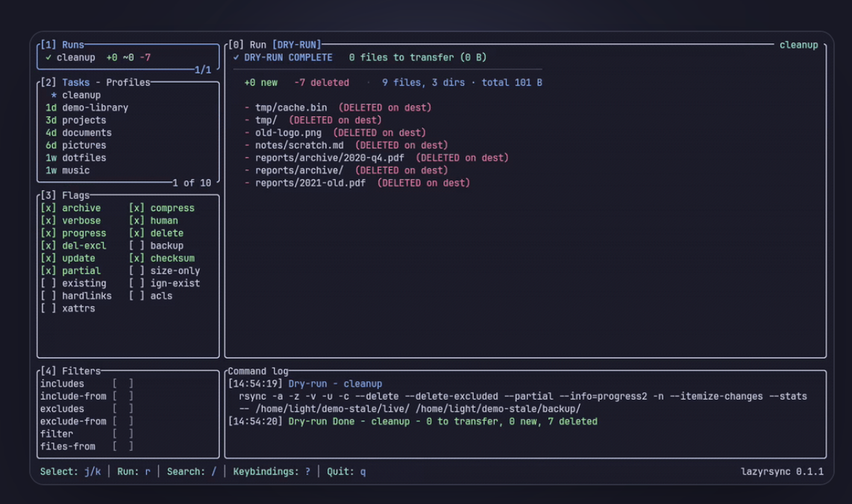Image resolution: width=852 pixels, height=504 pixels.
Task: Enable the ign-exist flag
Action: click(x=137, y=283)
